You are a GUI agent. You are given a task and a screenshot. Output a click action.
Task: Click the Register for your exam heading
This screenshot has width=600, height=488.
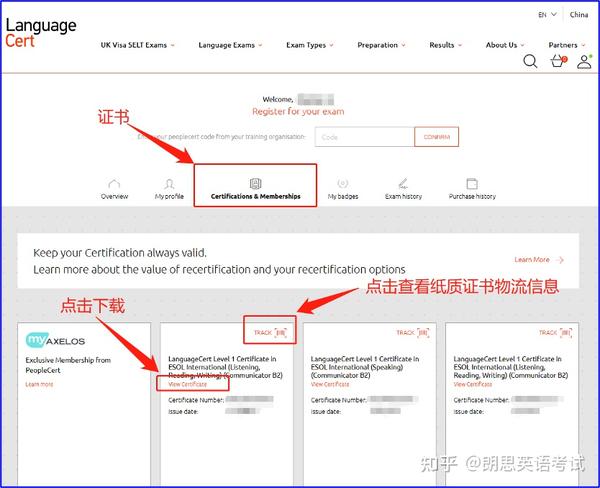(x=298, y=112)
